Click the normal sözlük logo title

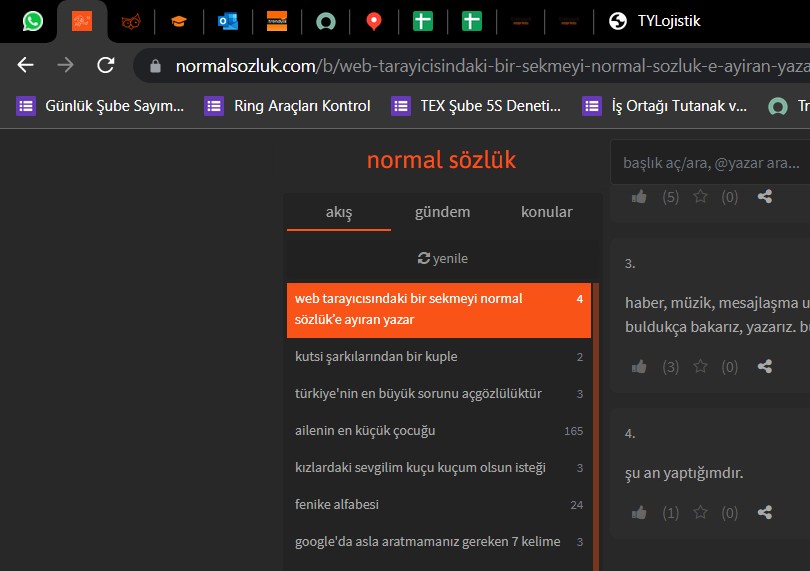[441, 160]
